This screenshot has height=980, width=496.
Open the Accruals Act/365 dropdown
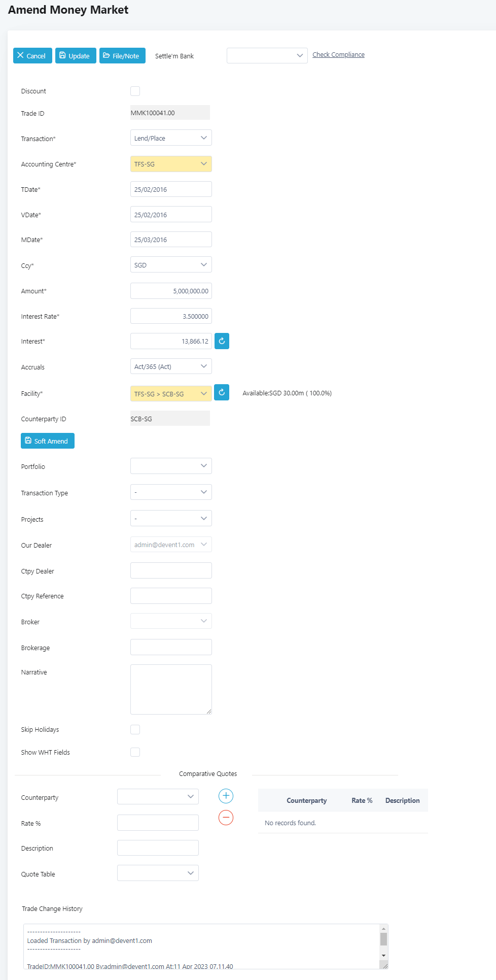coord(171,366)
